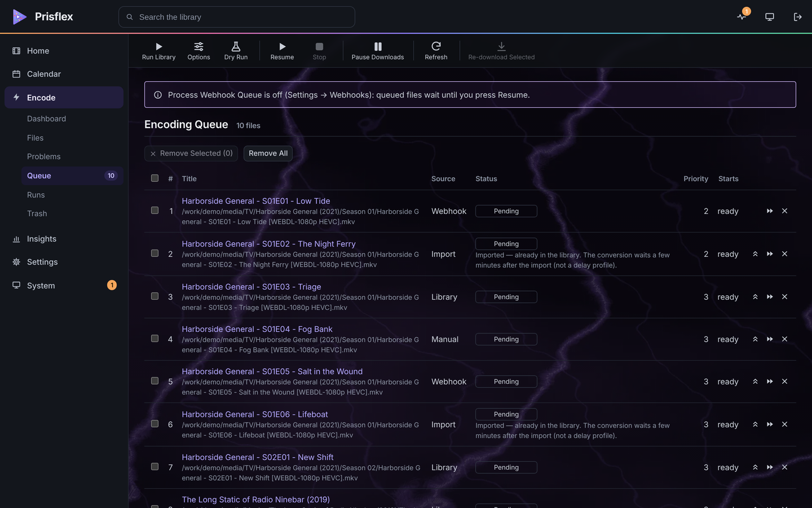The height and width of the screenshot is (508, 812).
Task: Collapse the Encode sidebar section
Action: 64,98
